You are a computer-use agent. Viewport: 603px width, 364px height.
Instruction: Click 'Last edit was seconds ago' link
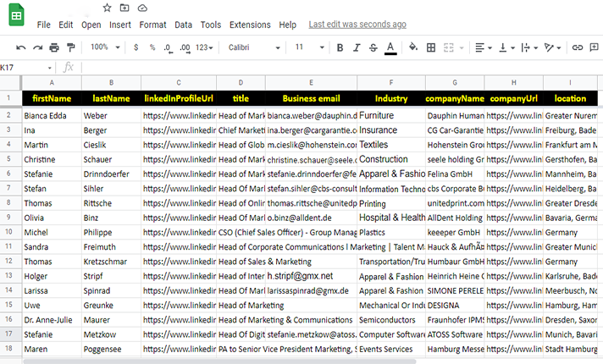tap(357, 25)
